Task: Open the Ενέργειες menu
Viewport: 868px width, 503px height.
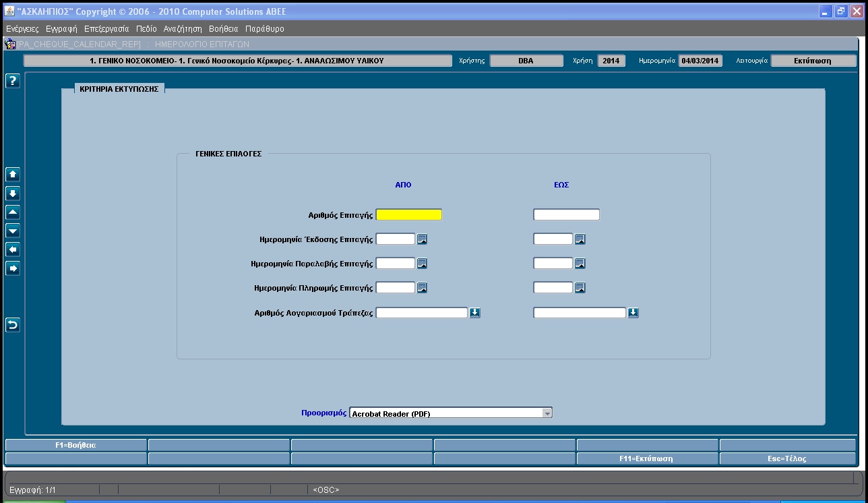Action: [22, 29]
